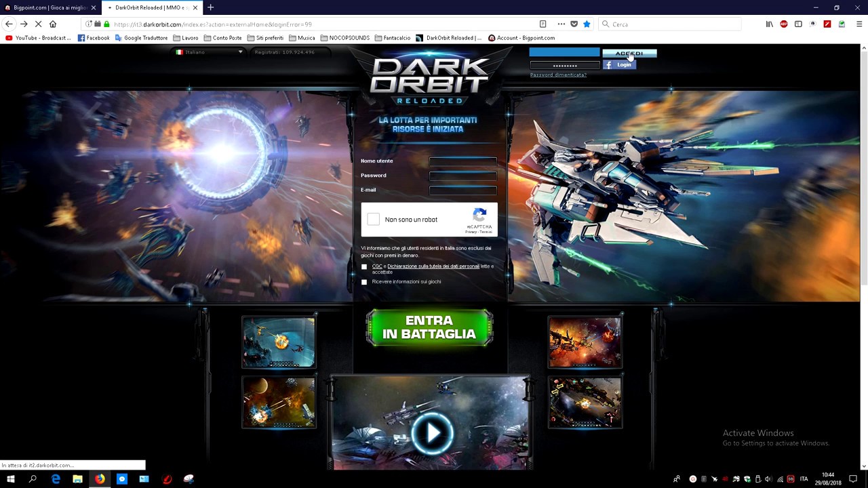Tick Ricevere informazioni sui giochi checkbox
Screen dimensions: 868x488
[364, 282]
